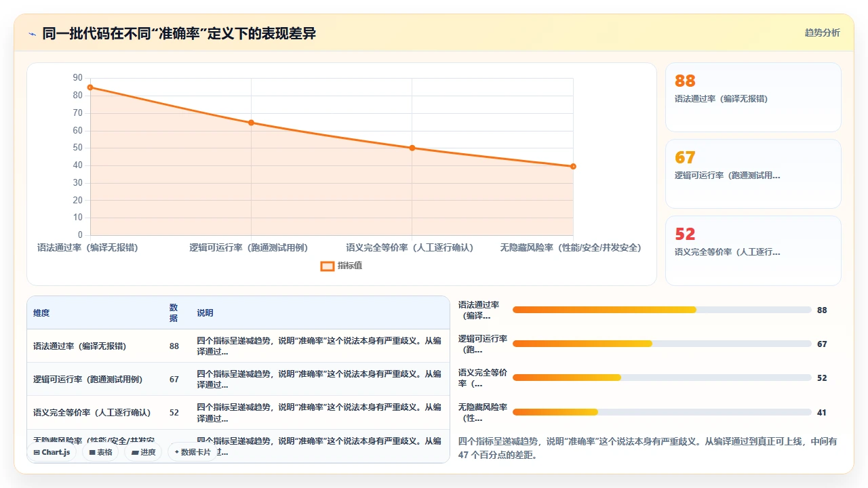Click the chart data point for 逻辑可运行率

pos(251,123)
